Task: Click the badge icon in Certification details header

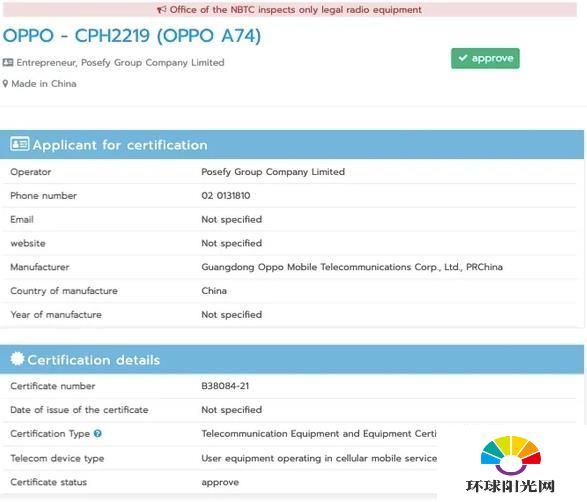Action: [17, 359]
